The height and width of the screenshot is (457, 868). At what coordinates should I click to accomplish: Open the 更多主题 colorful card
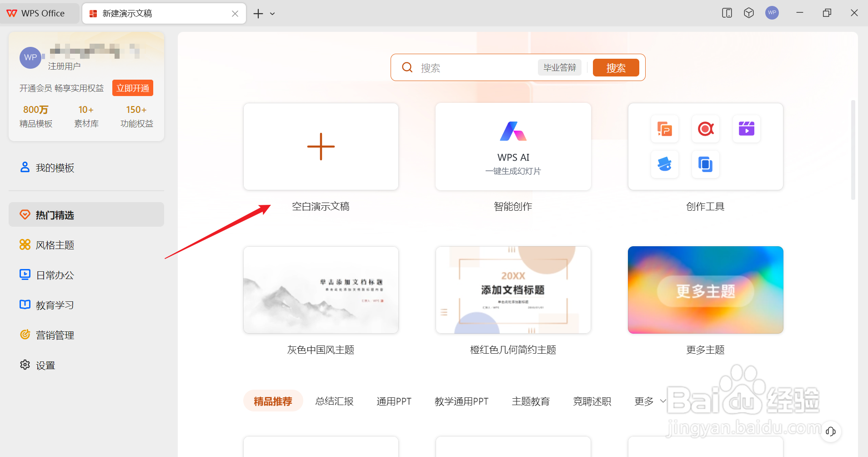click(706, 290)
